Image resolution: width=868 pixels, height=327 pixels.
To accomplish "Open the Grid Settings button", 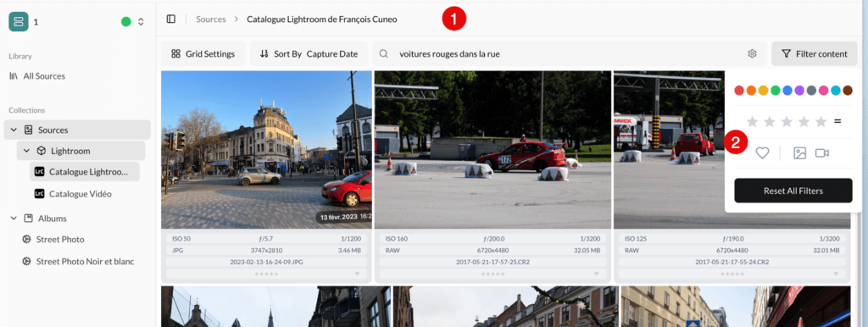I will click(x=203, y=53).
